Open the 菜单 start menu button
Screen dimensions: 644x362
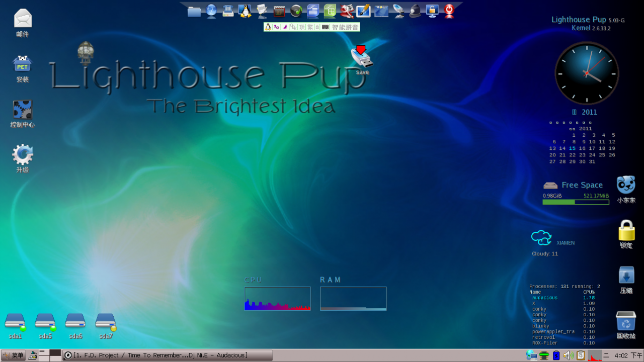pyautogui.click(x=13, y=355)
